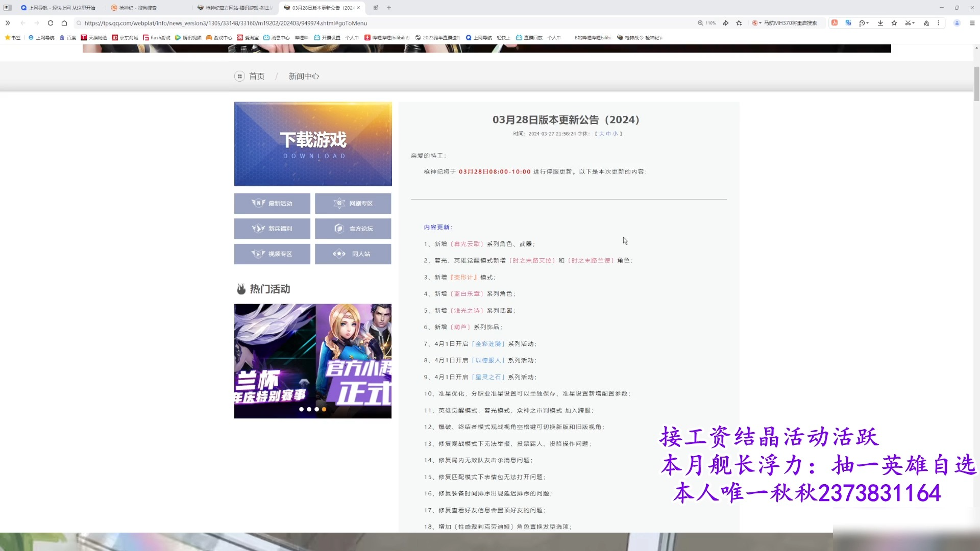Close the 03月28日版本更新公告 tab
This screenshot has width=980, height=551.
[x=358, y=8]
